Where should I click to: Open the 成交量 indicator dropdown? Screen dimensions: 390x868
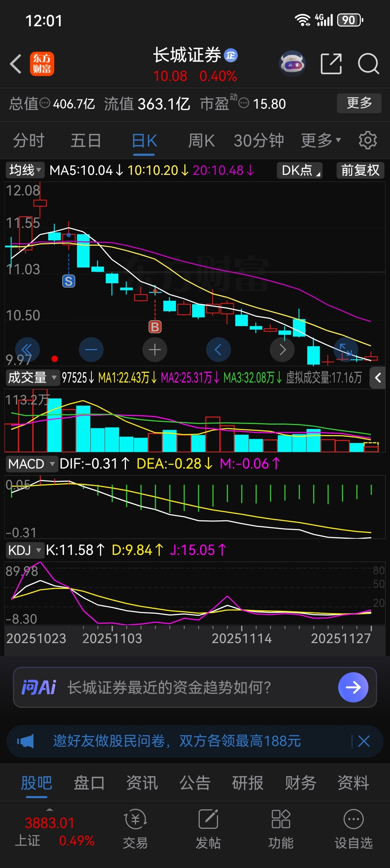[32, 378]
